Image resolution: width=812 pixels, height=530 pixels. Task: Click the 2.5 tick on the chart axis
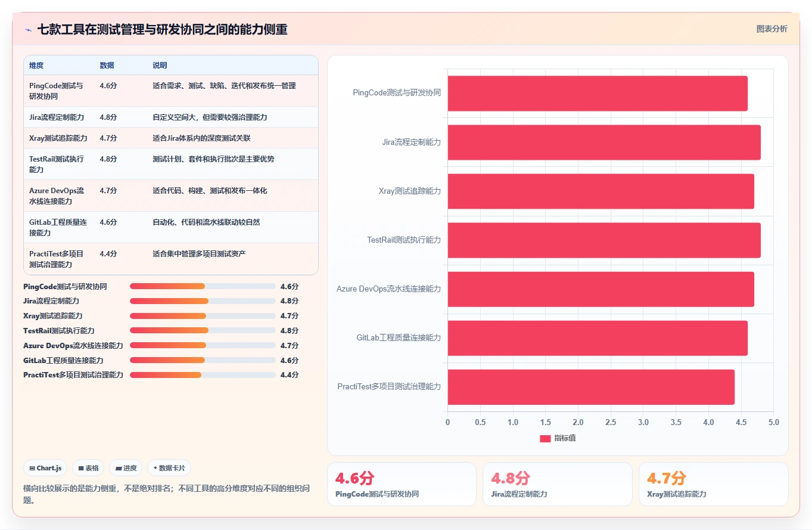[x=611, y=422]
